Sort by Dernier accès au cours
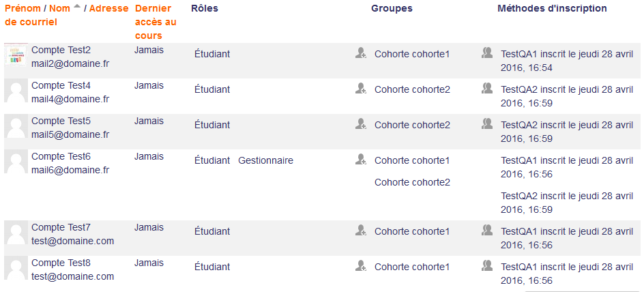Viewport: 644px width, 292px height. point(156,22)
